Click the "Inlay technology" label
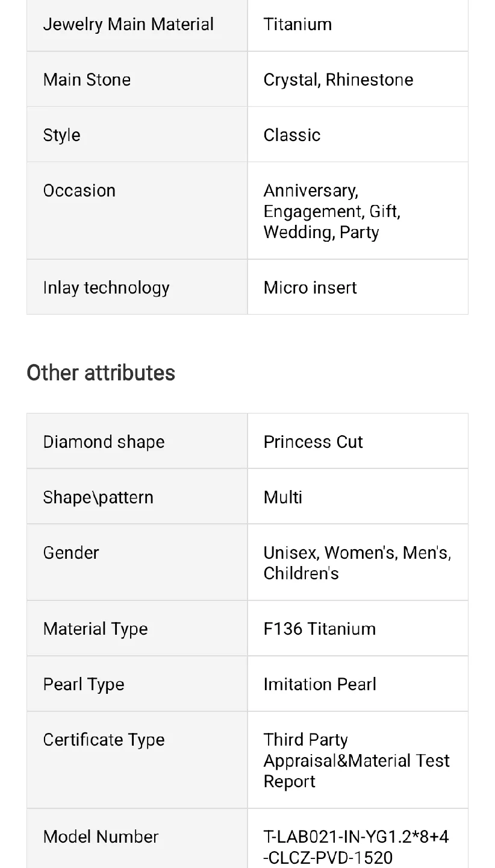495x868 pixels. pyautogui.click(x=106, y=288)
